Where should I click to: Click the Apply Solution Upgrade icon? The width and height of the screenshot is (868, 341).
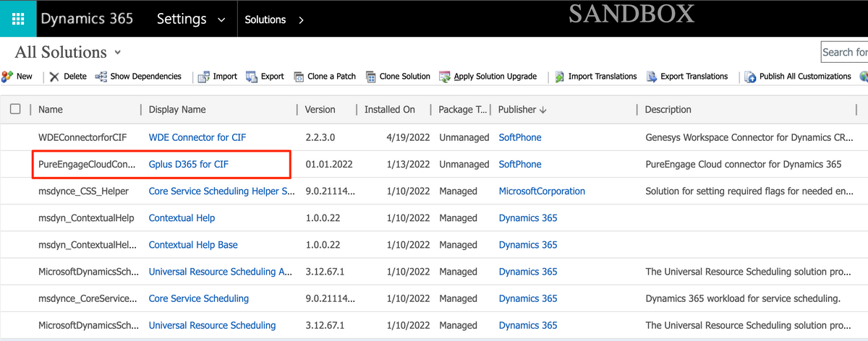[445, 77]
